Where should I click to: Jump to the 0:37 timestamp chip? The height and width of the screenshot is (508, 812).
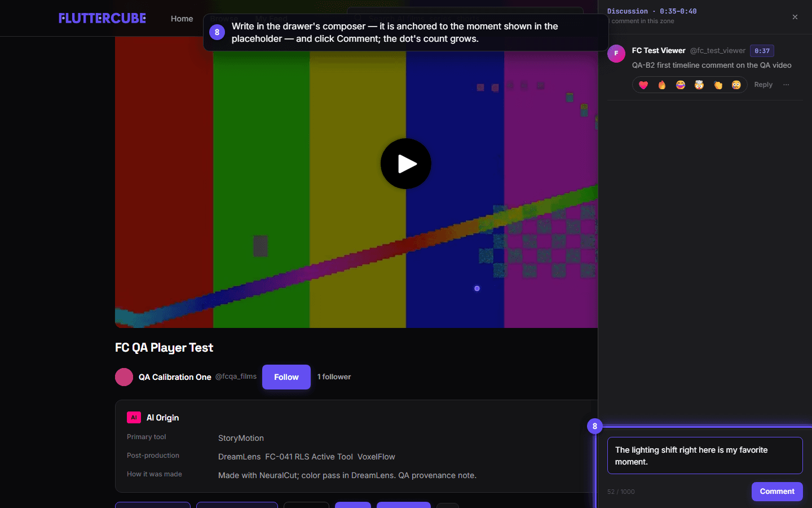(x=762, y=51)
